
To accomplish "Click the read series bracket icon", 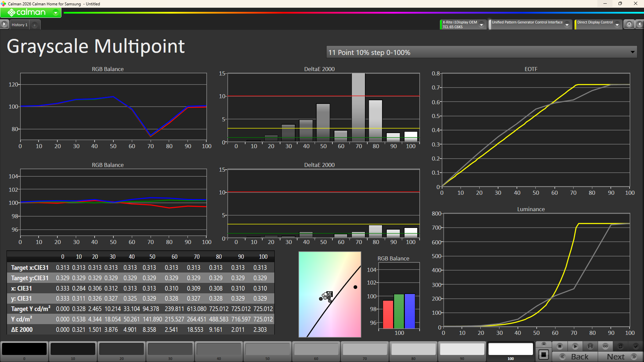I will (590, 346).
